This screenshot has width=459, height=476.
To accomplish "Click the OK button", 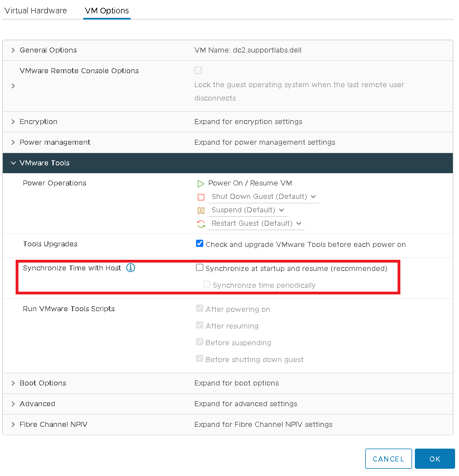I will [434, 458].
